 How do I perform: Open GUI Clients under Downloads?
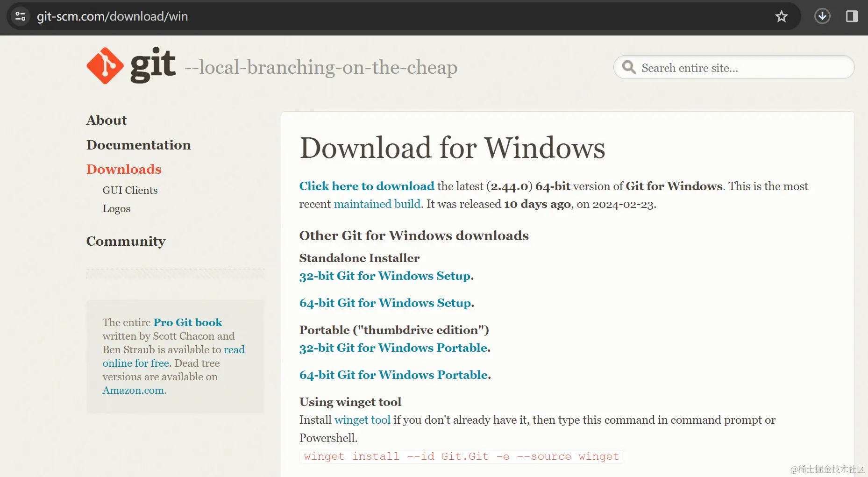click(130, 190)
